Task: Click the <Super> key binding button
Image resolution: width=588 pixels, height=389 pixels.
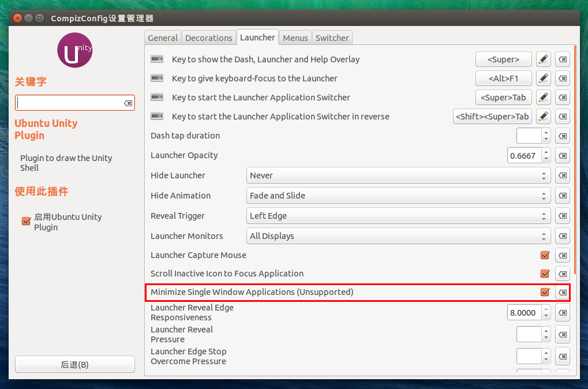Action: [x=504, y=59]
